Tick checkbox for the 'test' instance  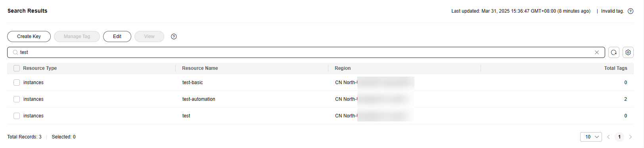pyautogui.click(x=17, y=116)
